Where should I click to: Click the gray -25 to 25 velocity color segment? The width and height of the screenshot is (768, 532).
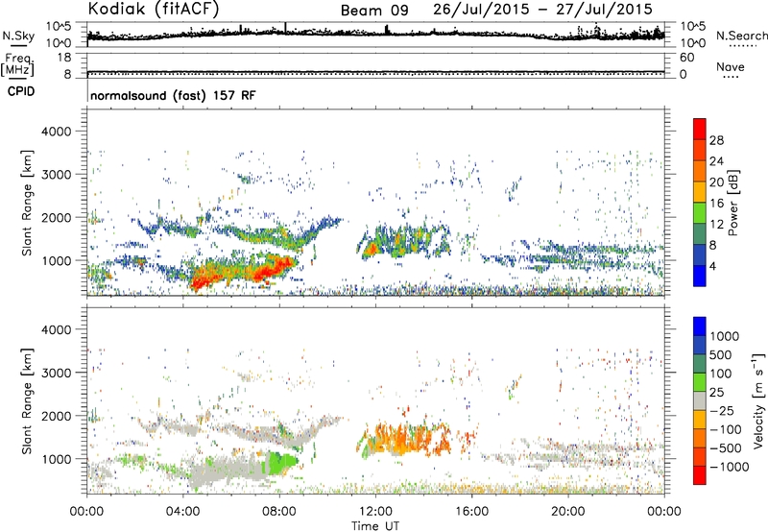click(x=700, y=400)
